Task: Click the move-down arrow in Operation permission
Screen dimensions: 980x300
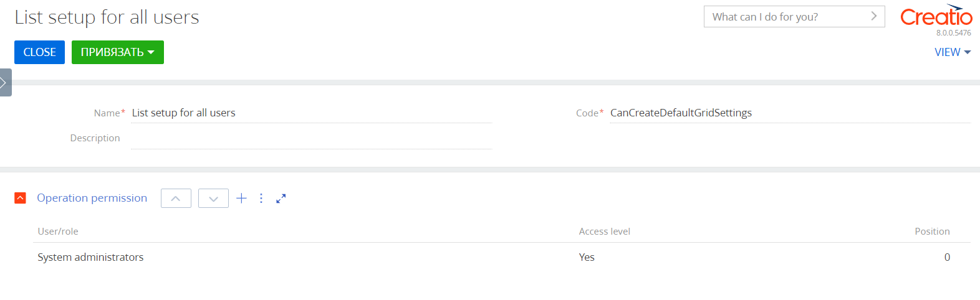Action: 213,199
